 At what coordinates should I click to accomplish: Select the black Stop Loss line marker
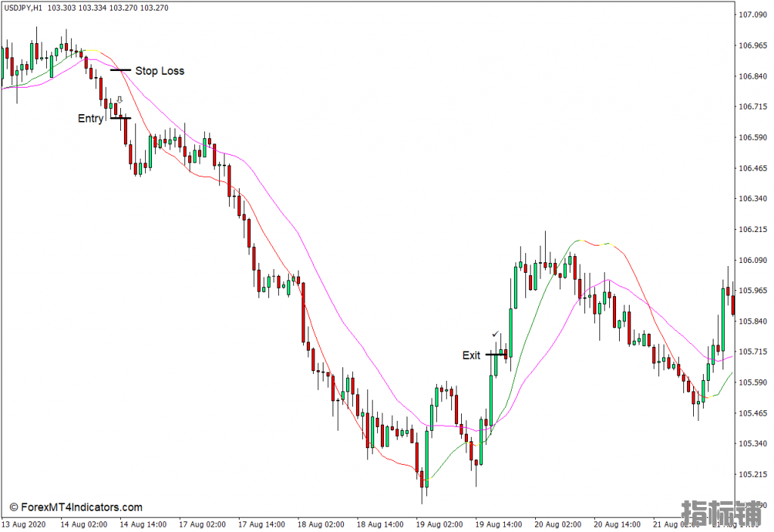121,70
